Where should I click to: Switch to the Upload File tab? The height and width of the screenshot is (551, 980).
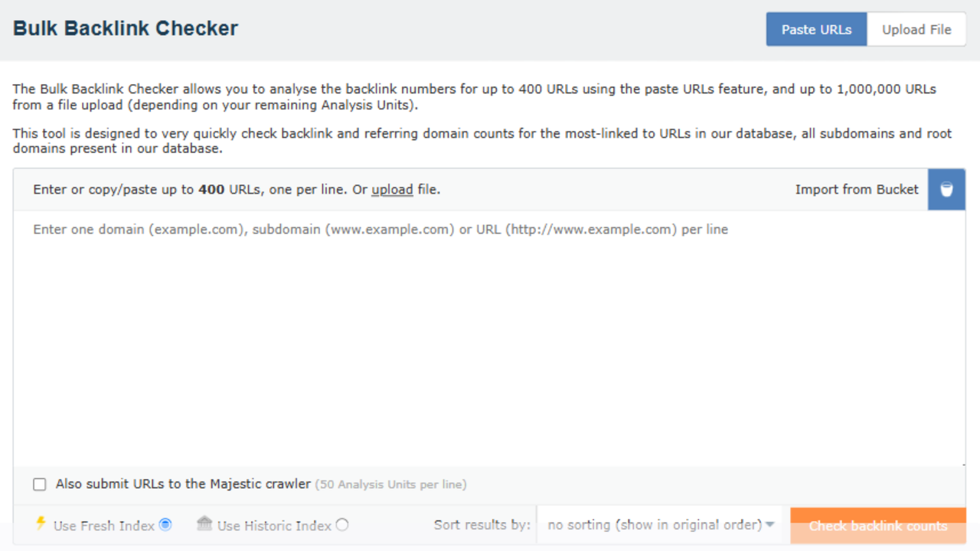(x=916, y=30)
